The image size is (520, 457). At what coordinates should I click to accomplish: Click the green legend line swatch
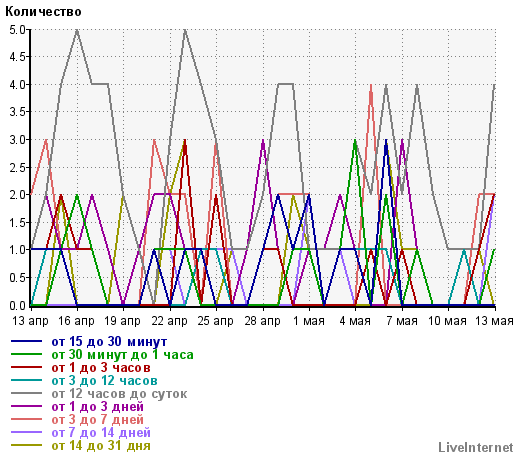(27, 354)
